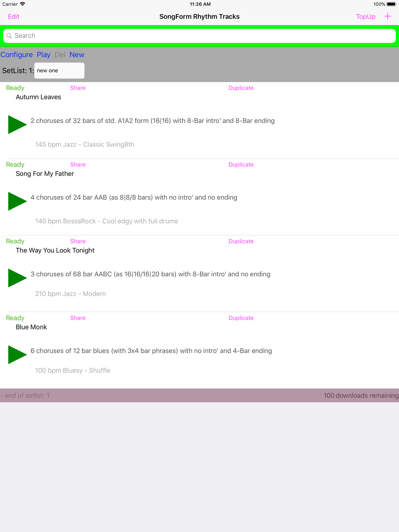Click '2 choruses of 32 bars' description
Screen dimensions: 399x532
(x=152, y=121)
